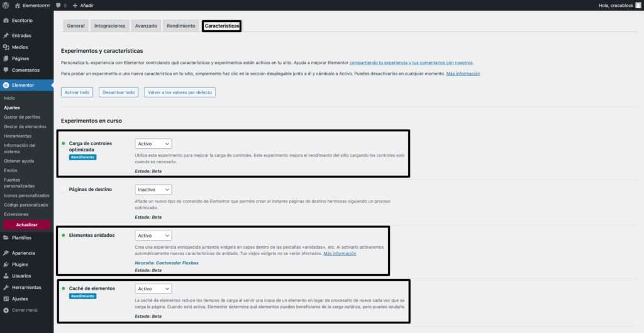The image size is (644, 333).
Task: Switch to the Integraciones tab
Action: coord(109,26)
